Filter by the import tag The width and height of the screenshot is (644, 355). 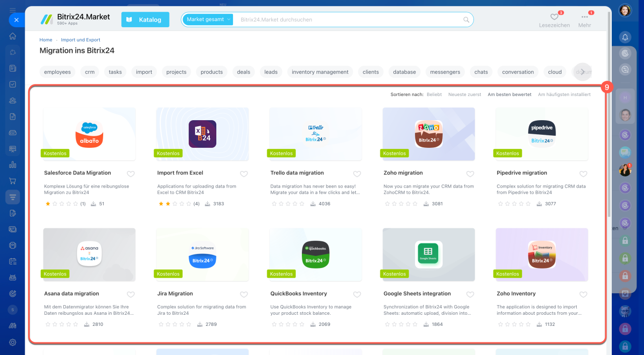pyautogui.click(x=144, y=72)
